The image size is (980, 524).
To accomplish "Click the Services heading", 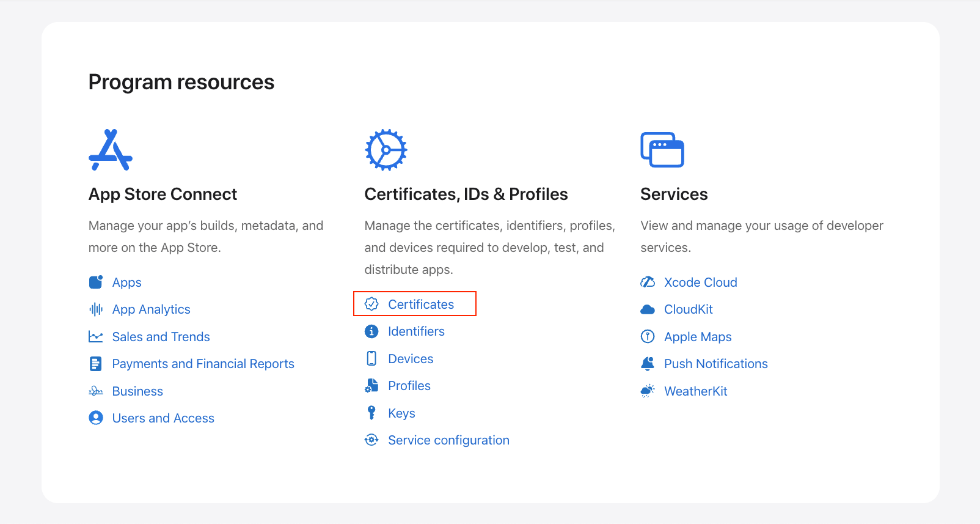I will pos(674,194).
